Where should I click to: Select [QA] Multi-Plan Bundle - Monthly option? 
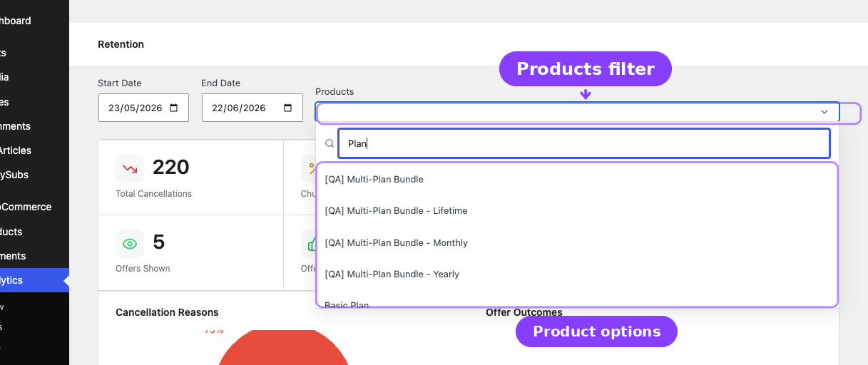point(577,242)
